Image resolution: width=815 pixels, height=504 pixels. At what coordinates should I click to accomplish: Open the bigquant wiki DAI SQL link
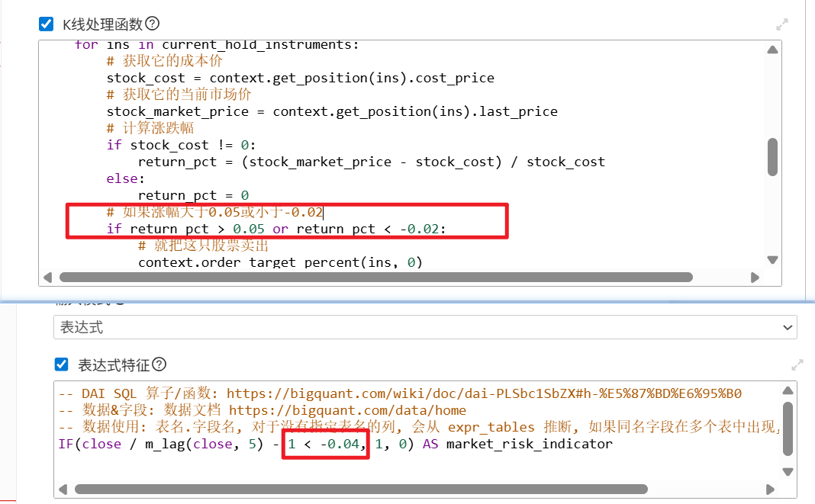[x=484, y=393]
